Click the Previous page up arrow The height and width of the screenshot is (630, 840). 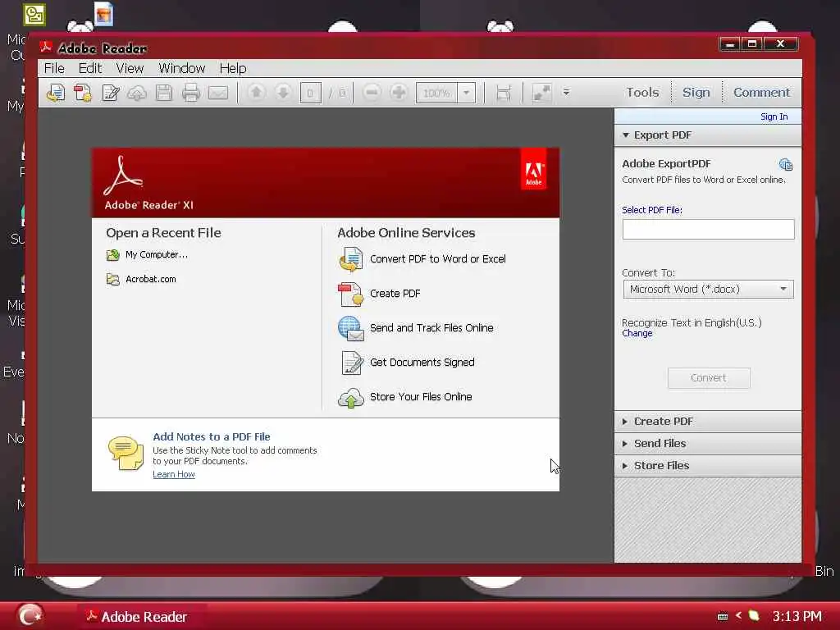(x=256, y=93)
